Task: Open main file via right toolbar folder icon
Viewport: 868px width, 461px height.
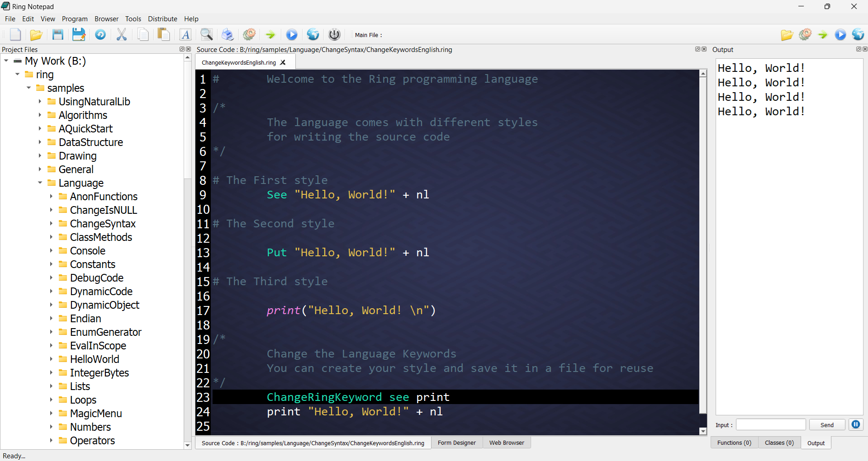Action: tap(787, 35)
